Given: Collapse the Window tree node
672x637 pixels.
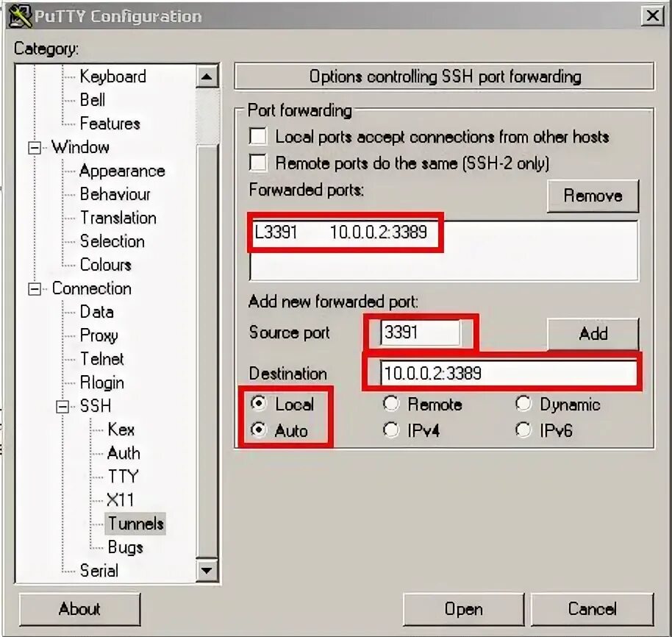Looking at the screenshot, I should click(x=35, y=148).
